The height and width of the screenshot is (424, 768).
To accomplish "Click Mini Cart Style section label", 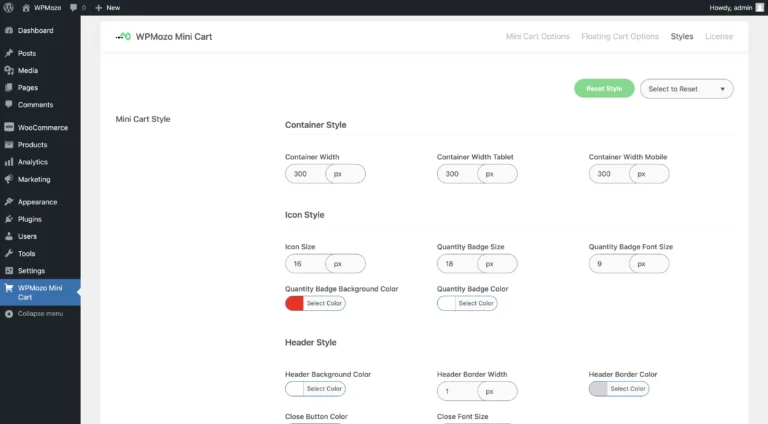I will pyautogui.click(x=143, y=119).
